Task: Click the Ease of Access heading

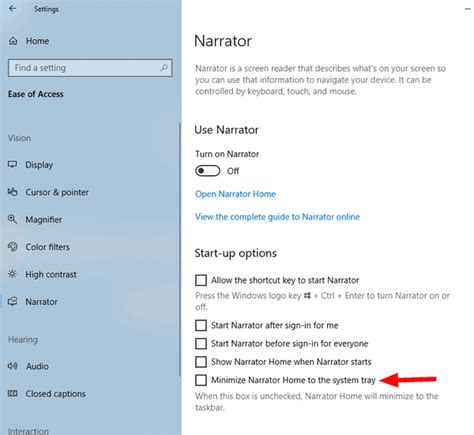Action: click(36, 94)
